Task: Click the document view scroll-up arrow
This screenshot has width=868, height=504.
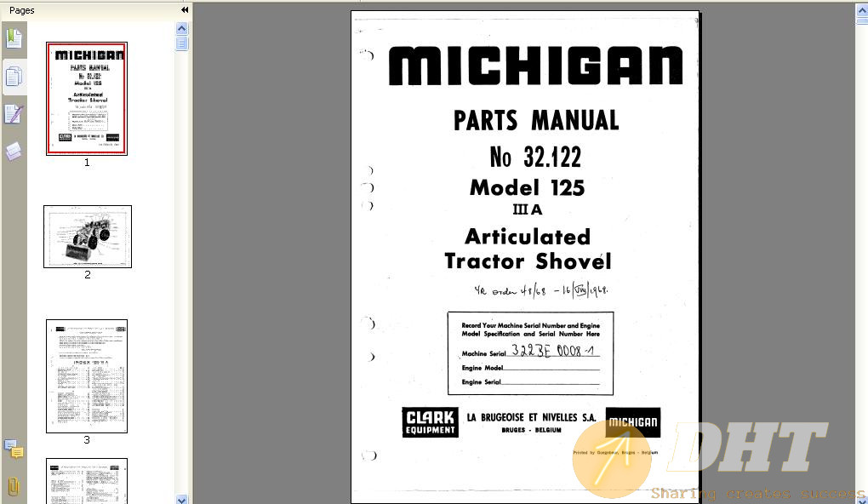Action: point(862,9)
